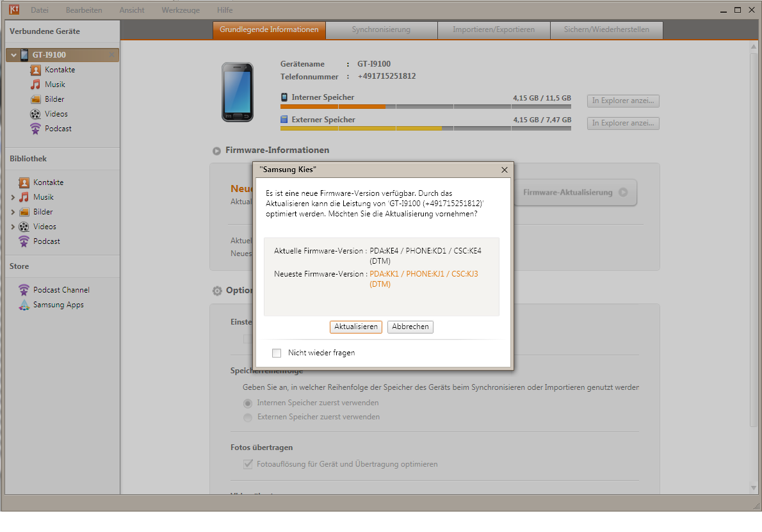Open Kontakte under GT-I9100 device
The height and width of the screenshot is (532, 762).
coord(60,70)
